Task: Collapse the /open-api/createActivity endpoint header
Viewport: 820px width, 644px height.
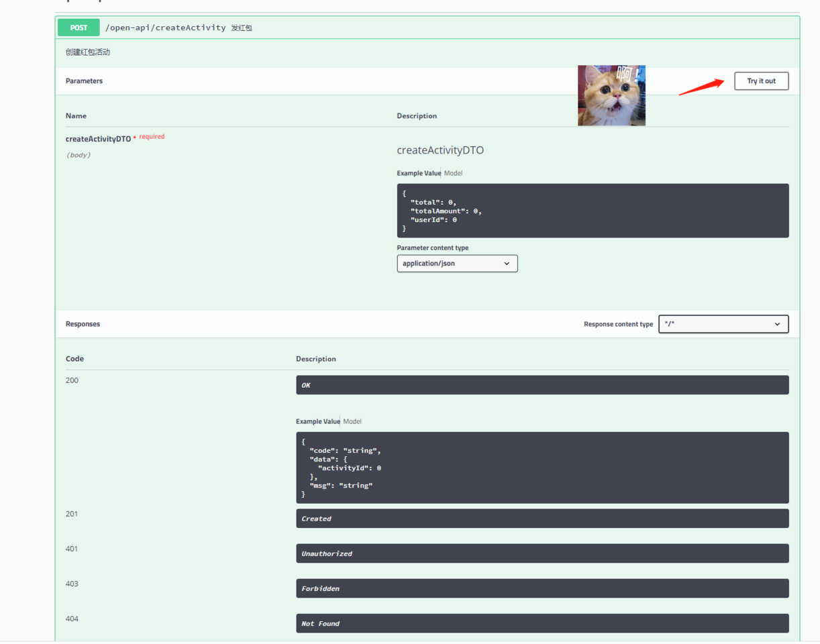Action: [427, 28]
